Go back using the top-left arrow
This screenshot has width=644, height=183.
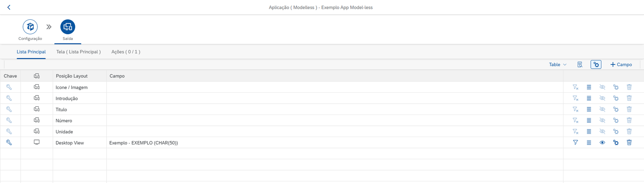pos(9,7)
